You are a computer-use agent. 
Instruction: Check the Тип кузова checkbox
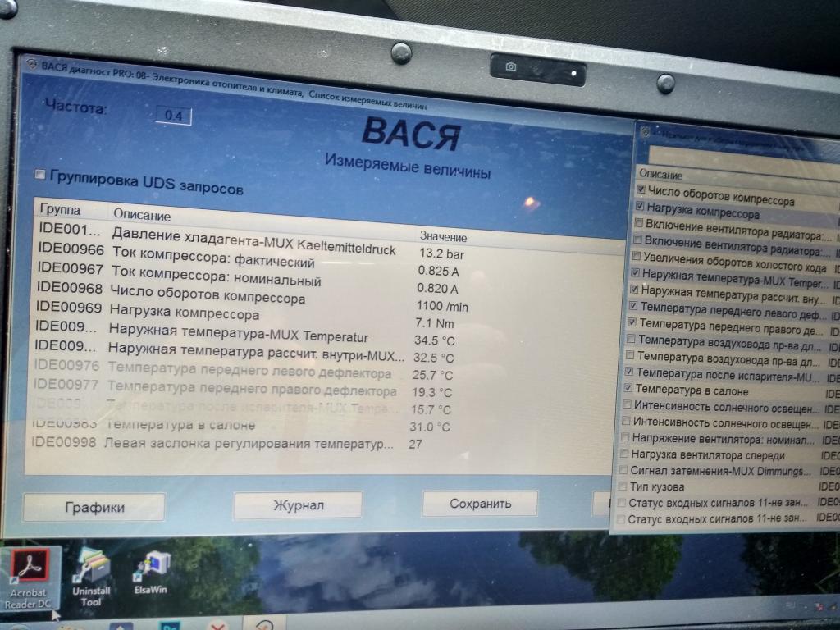623,486
